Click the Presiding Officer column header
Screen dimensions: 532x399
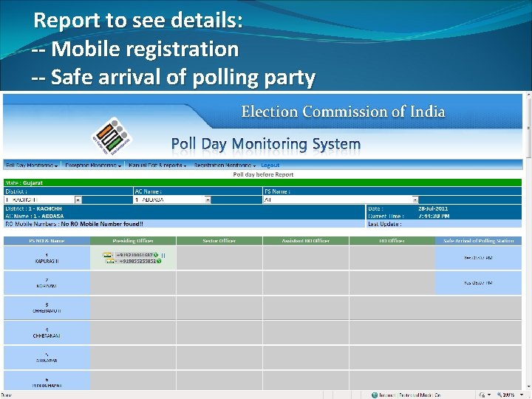pos(133,241)
